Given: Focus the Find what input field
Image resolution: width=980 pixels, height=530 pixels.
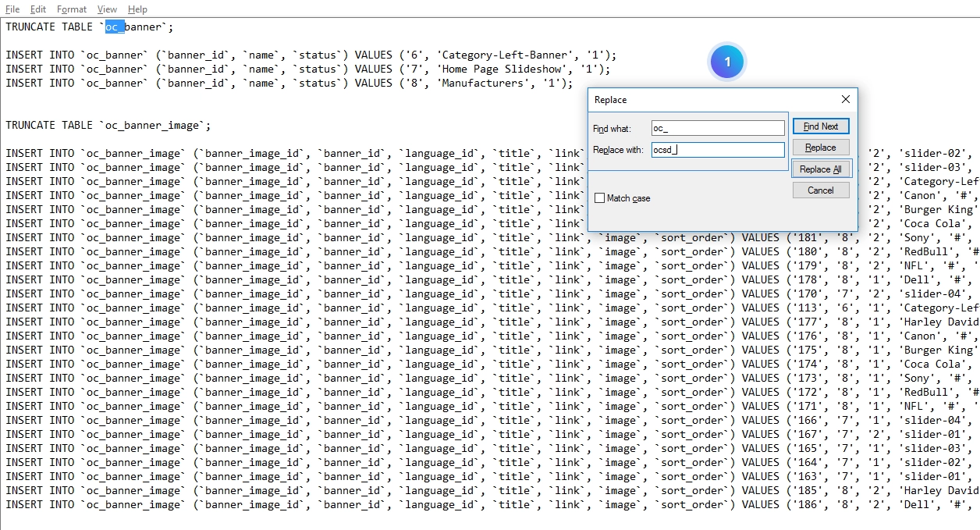Looking at the screenshot, I should [x=718, y=128].
